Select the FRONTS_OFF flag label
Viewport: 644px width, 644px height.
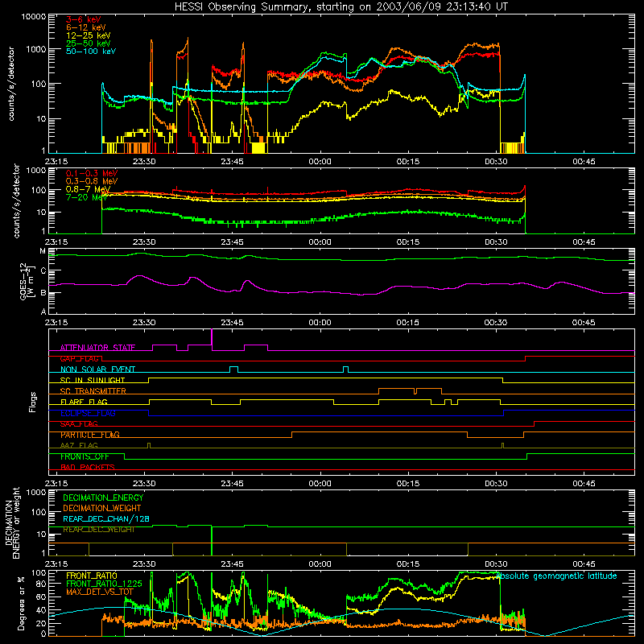pyautogui.click(x=85, y=456)
